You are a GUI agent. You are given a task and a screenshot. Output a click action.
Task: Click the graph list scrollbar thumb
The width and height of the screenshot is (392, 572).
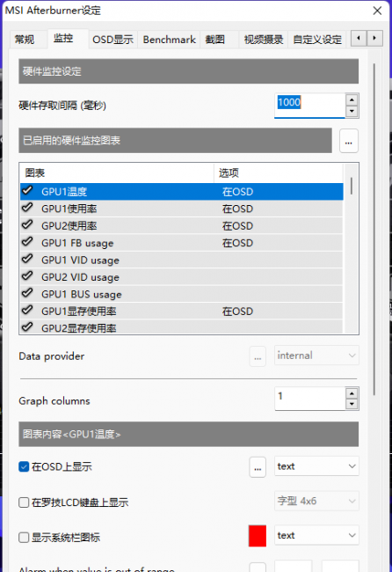(x=352, y=186)
